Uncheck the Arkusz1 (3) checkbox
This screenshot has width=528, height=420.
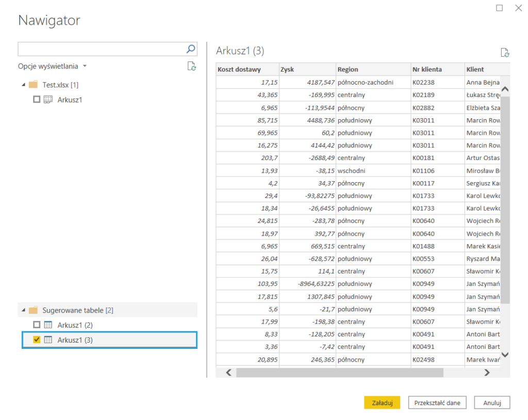37,340
